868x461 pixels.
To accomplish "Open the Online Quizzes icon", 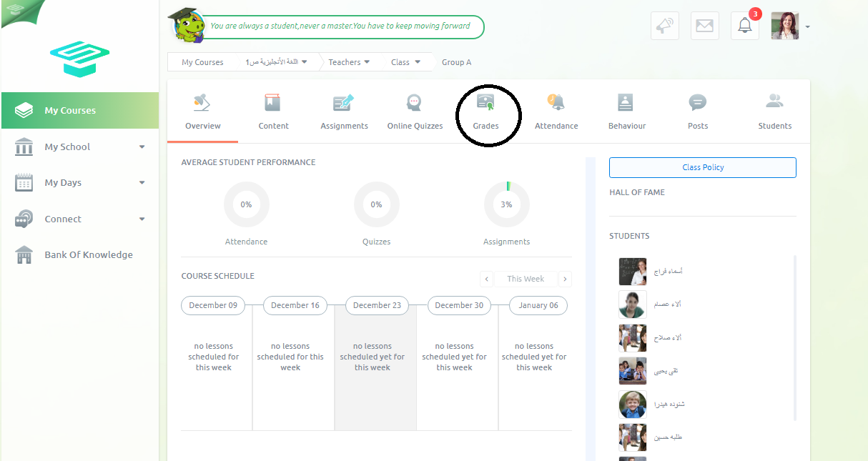I will [414, 103].
